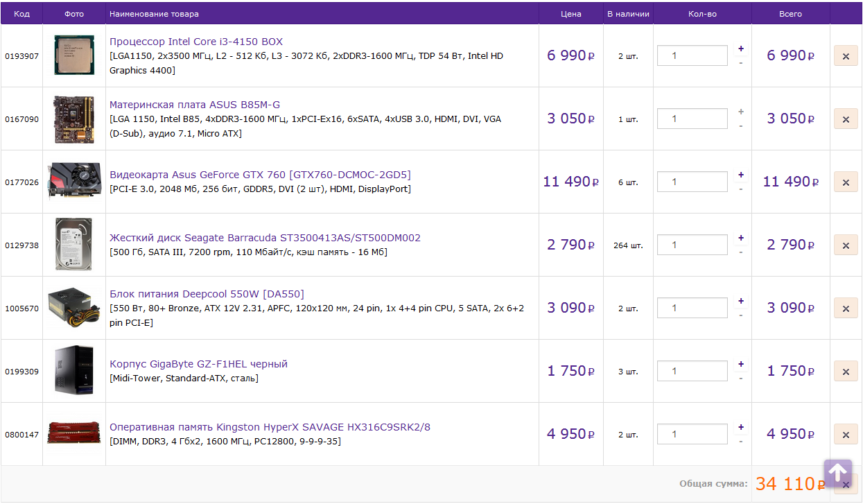Decrease quantity of GigaByte GZ-F1HEL case
This screenshot has height=504, width=863.
tap(741, 379)
